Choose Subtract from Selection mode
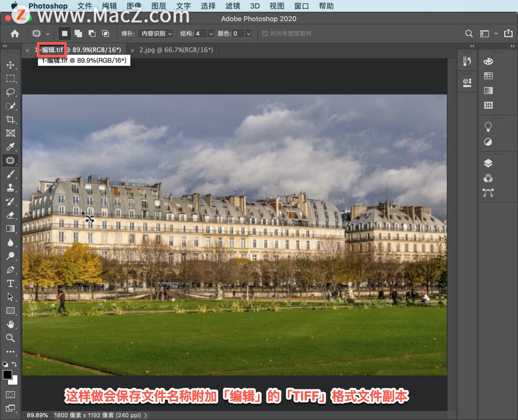The image size is (518, 420). coord(92,33)
